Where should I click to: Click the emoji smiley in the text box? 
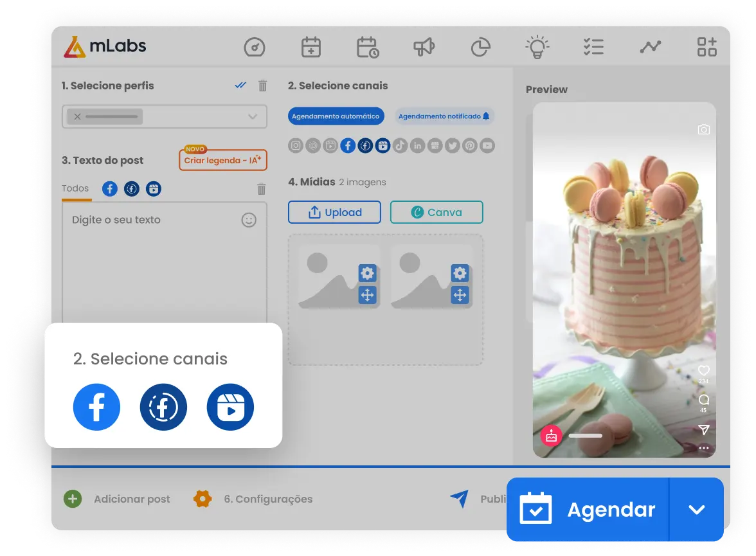point(249,219)
